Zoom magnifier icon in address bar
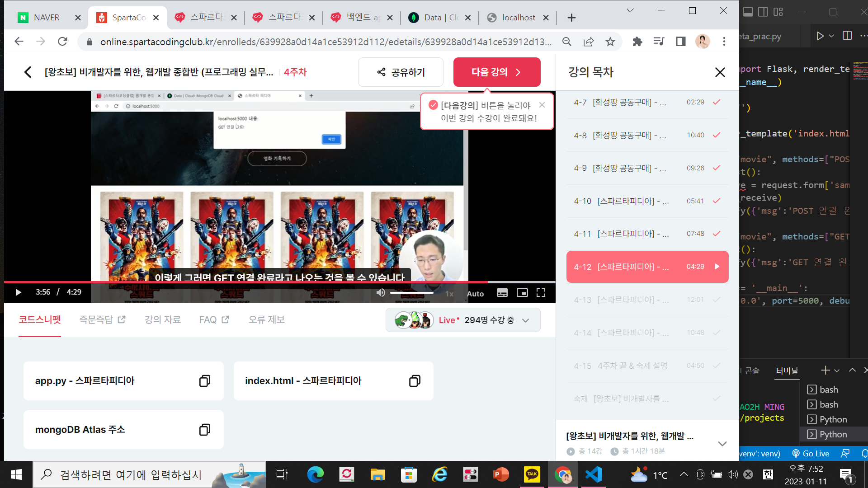This screenshot has width=868, height=488. tap(566, 42)
